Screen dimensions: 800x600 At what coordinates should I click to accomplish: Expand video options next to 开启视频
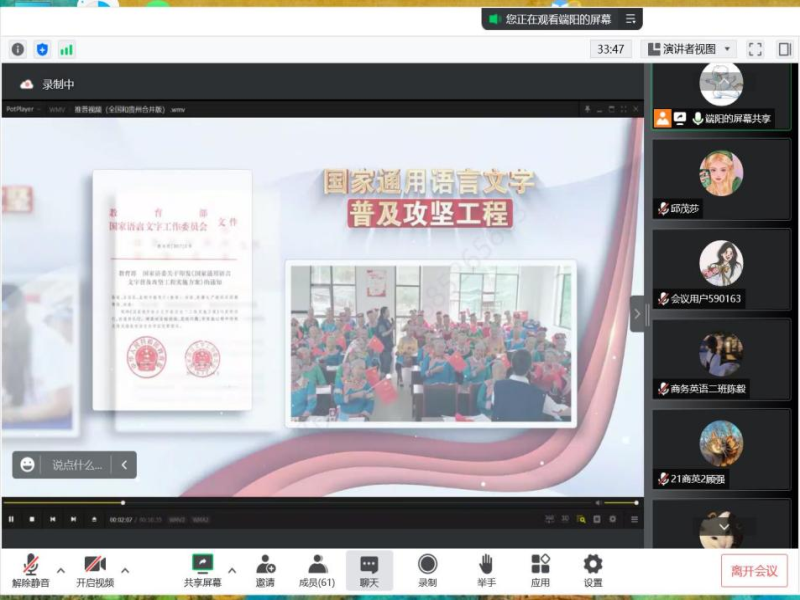point(125,570)
